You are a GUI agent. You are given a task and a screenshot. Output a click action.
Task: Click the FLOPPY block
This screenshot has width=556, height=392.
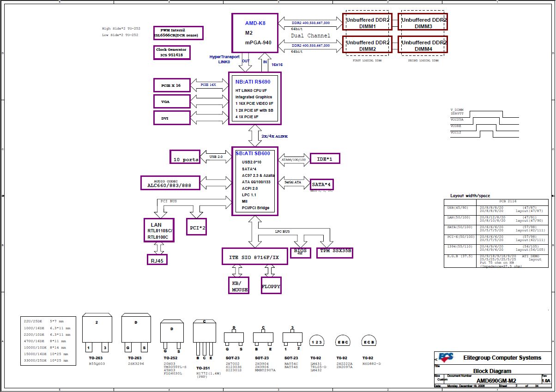[271, 285]
